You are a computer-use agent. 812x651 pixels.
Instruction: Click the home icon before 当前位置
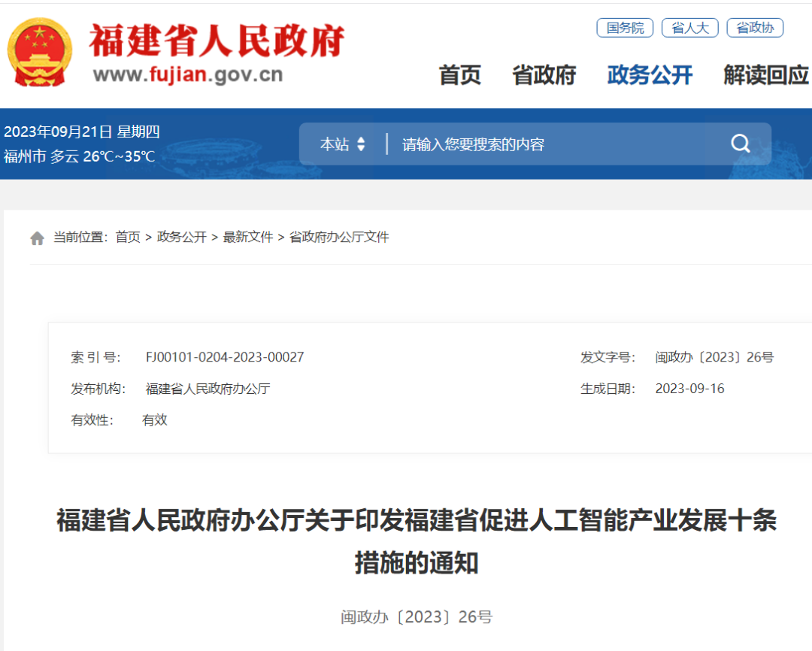36,237
